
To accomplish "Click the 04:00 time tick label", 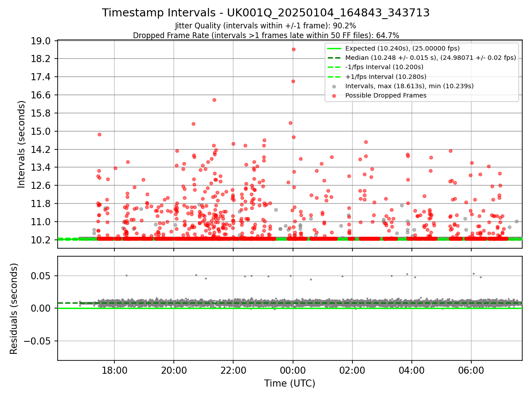I will point(412,371).
